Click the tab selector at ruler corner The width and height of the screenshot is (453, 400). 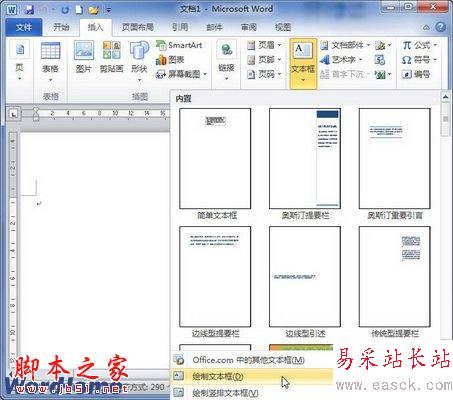[13, 114]
